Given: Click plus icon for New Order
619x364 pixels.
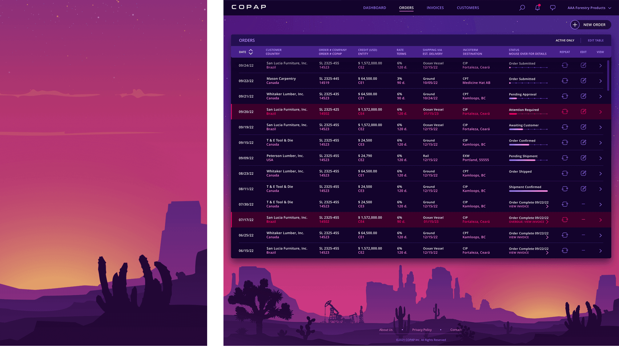Looking at the screenshot, I should (575, 25).
